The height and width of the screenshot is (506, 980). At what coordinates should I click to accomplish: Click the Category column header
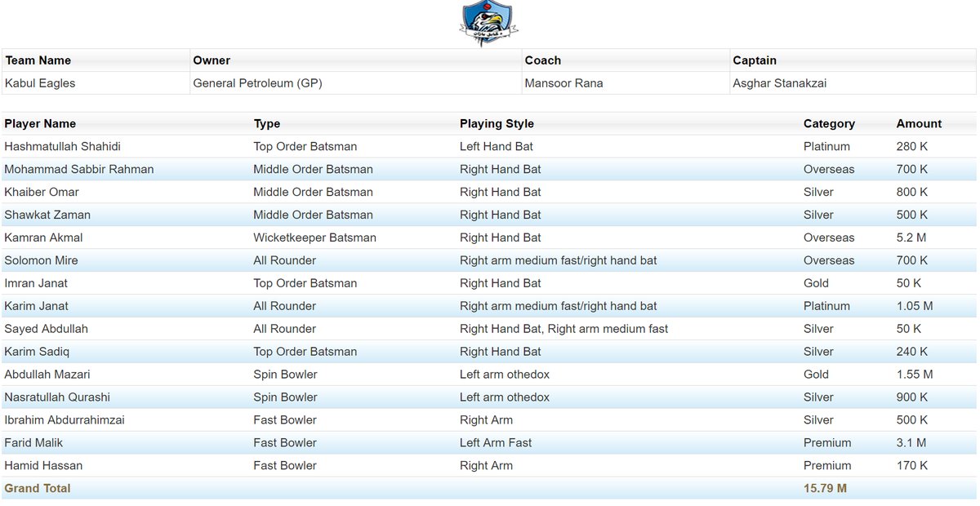pos(828,123)
